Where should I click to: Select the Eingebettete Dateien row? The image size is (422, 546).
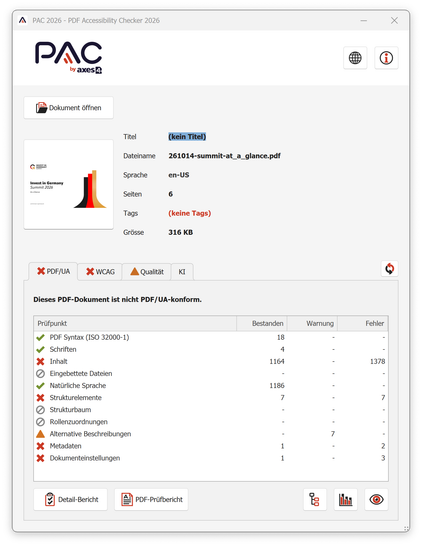(x=211, y=373)
